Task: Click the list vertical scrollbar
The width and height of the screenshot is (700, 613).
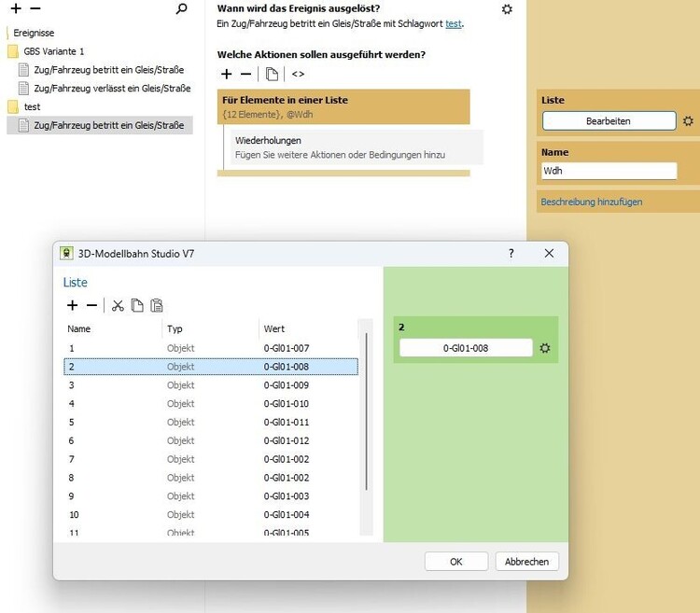Action: point(366,411)
